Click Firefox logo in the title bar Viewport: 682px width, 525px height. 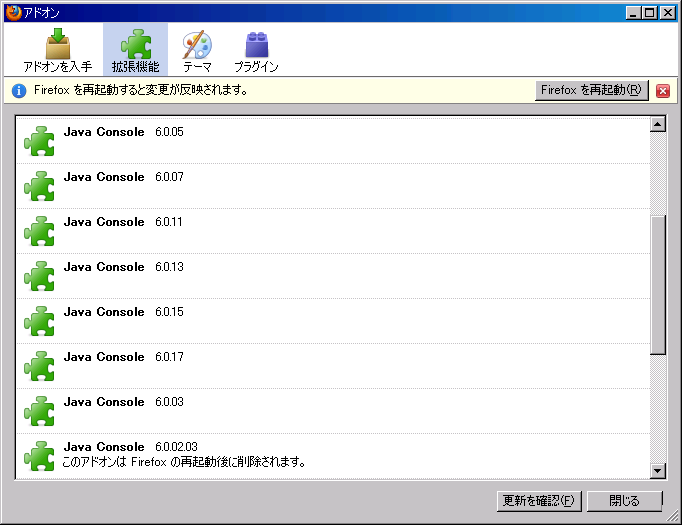[x=13, y=13]
